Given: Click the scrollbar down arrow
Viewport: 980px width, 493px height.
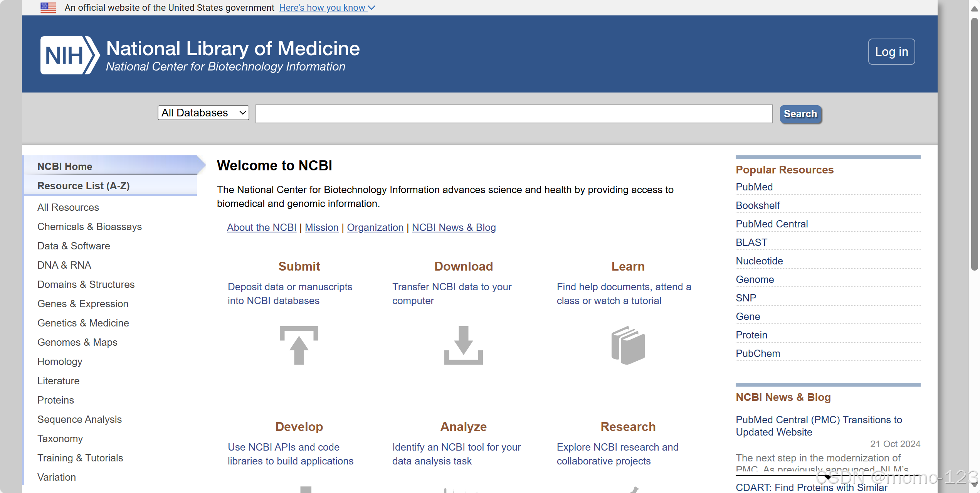Looking at the screenshot, I should [974, 485].
